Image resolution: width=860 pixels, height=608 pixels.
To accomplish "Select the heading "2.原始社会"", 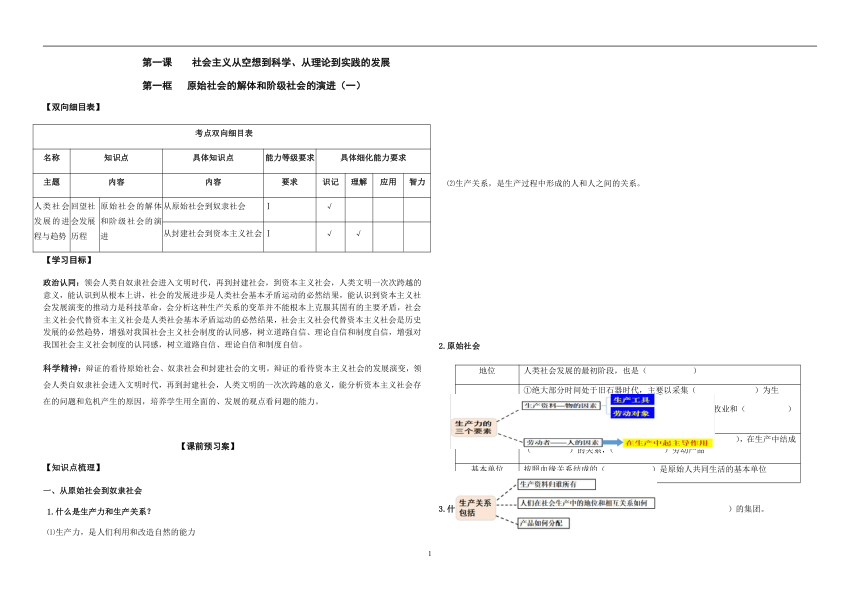I will coord(459,346).
